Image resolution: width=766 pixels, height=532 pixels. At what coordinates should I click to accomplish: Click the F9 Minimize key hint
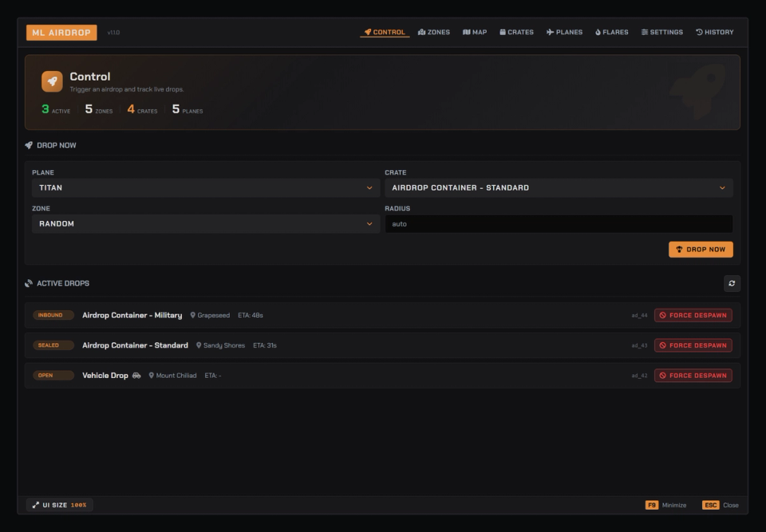[665, 505]
